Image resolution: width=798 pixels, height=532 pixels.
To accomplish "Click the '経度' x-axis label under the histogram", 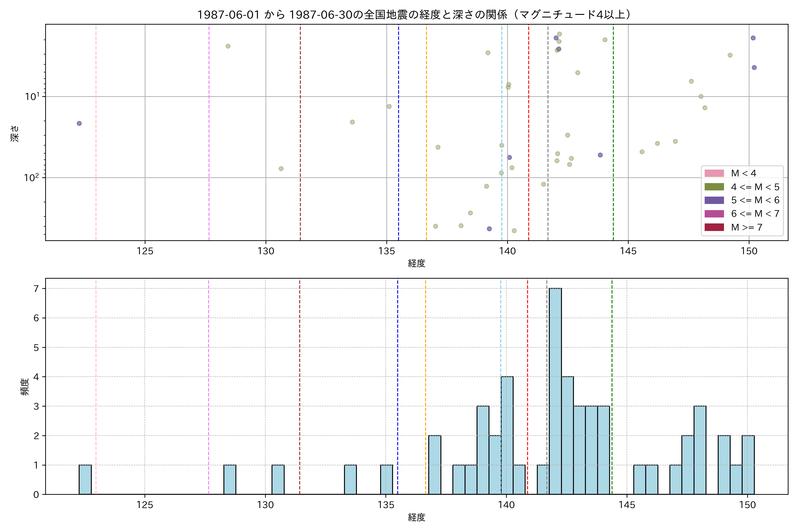I will pyautogui.click(x=416, y=517).
